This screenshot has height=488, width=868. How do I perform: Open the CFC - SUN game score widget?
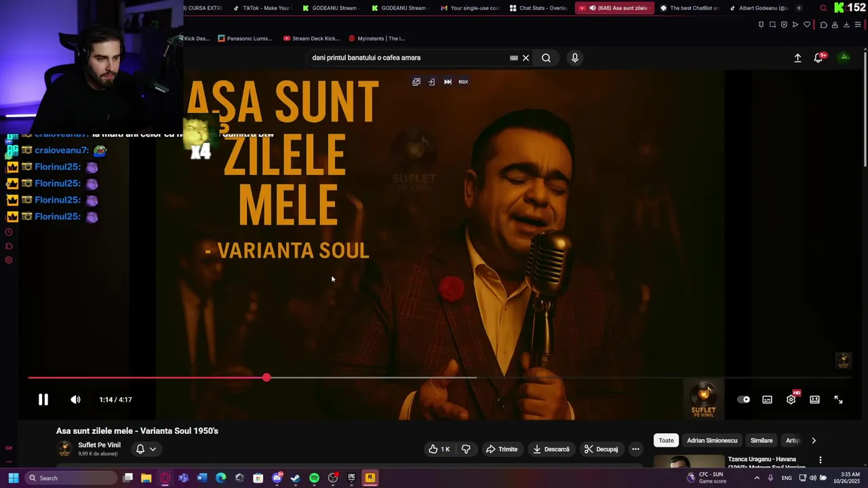(706, 478)
